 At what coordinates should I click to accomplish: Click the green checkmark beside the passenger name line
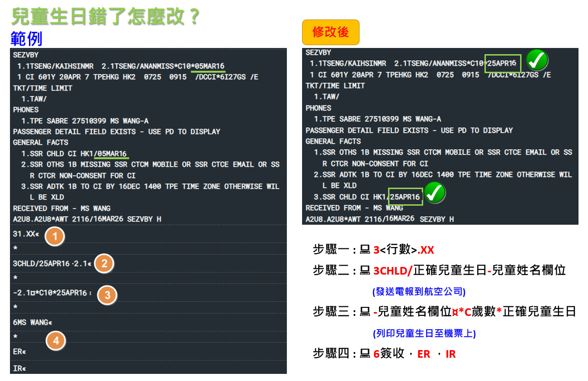pos(538,61)
